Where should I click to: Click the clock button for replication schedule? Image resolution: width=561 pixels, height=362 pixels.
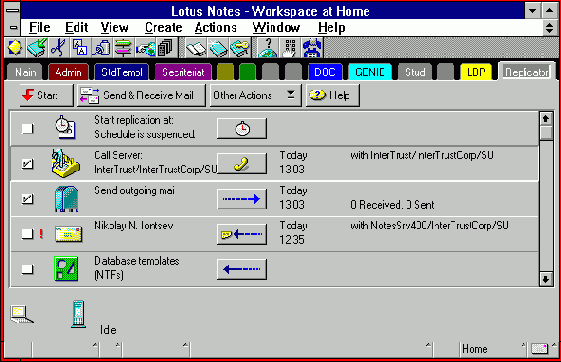242,128
